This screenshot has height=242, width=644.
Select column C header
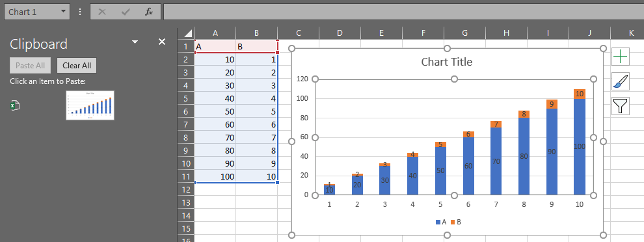(299, 33)
